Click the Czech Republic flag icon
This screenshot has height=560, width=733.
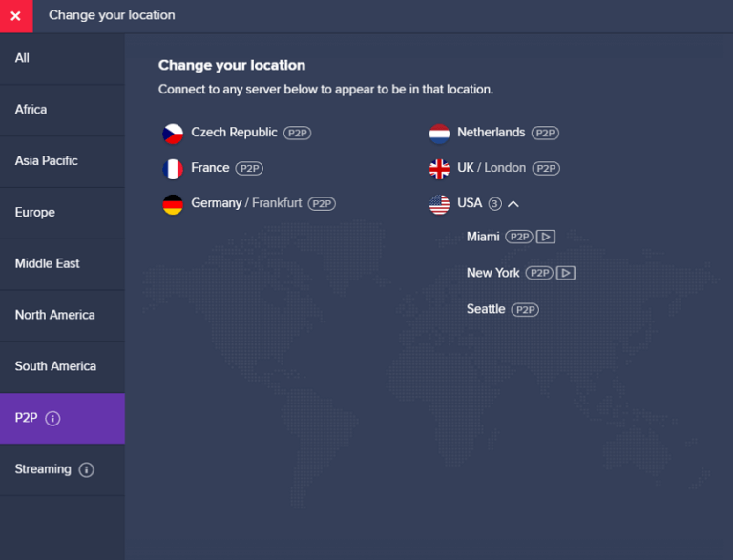173,134
